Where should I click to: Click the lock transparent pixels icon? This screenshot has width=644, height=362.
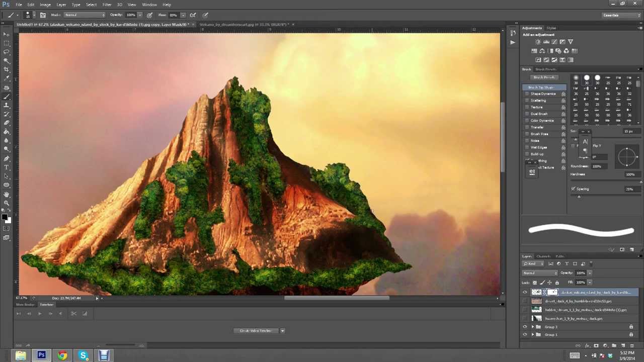(x=535, y=283)
